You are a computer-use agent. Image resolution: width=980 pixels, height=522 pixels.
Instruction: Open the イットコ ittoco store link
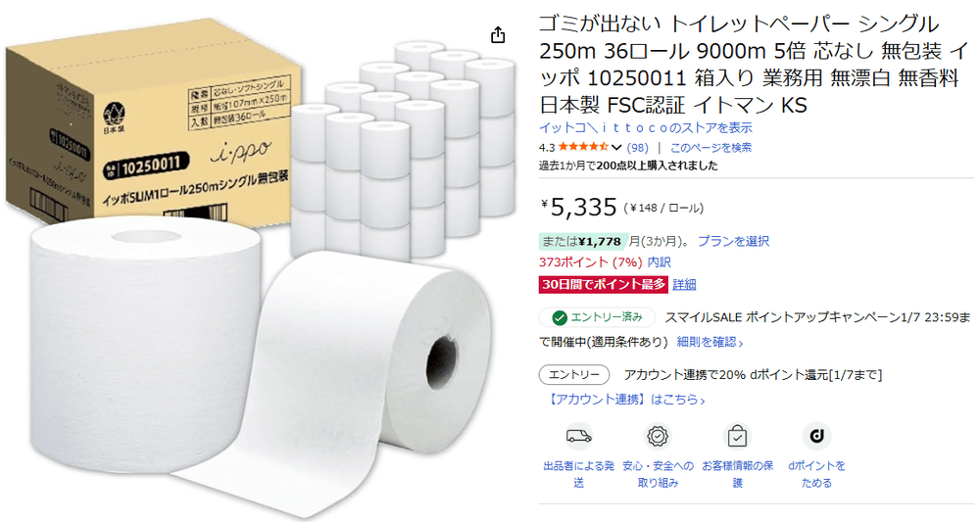click(x=646, y=128)
